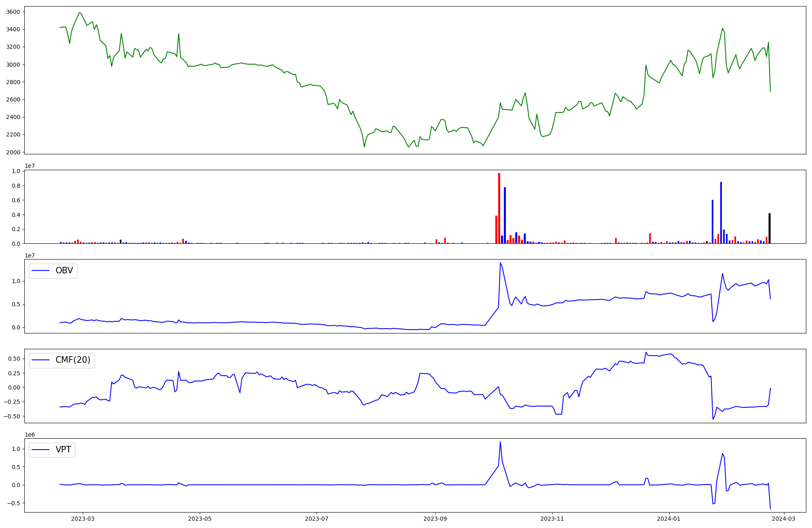Image resolution: width=812 pixels, height=528 pixels.
Task: Click the tallest red volume bar
Action: point(499,208)
